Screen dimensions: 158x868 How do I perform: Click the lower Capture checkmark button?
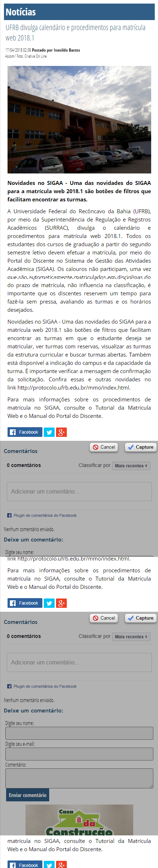[x=141, y=618]
